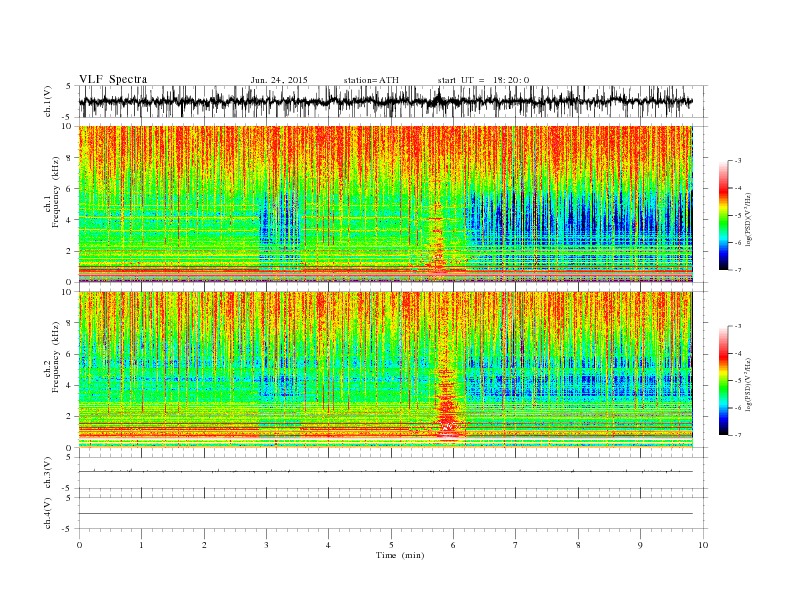
Task: Click the "ch.1(V)" waveform axis label
Action: (48, 101)
